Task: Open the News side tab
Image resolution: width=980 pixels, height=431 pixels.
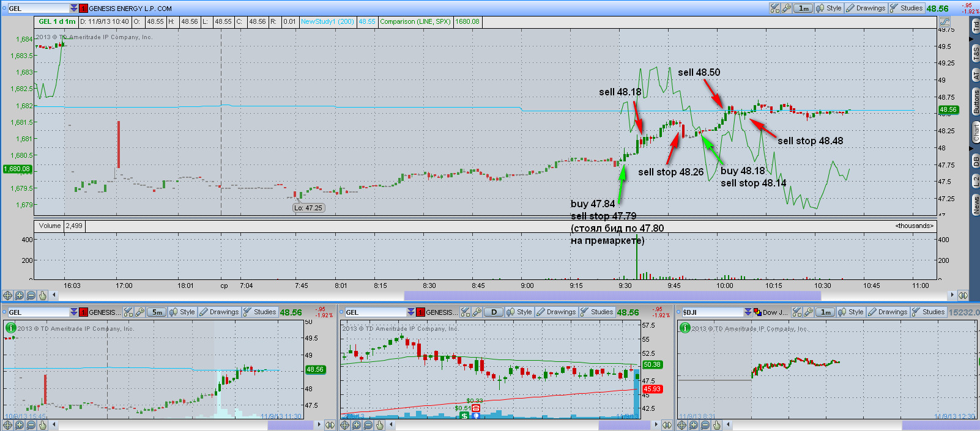Action: [x=975, y=204]
